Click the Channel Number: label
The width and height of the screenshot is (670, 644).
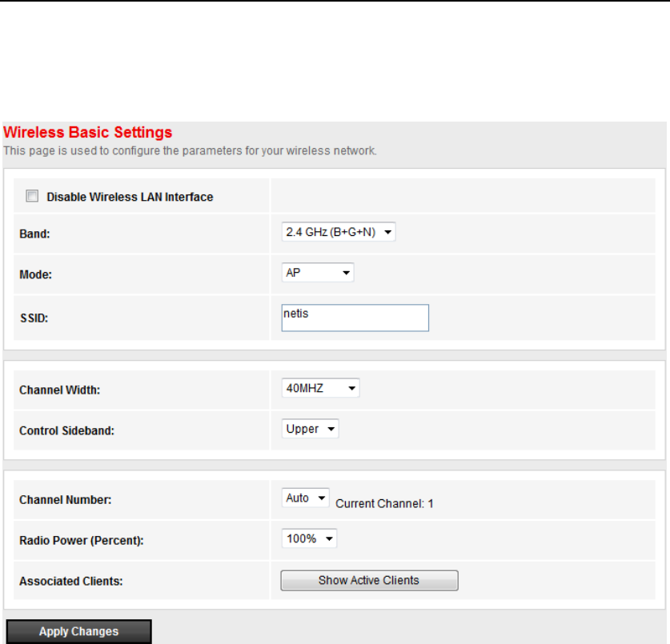click(66, 500)
